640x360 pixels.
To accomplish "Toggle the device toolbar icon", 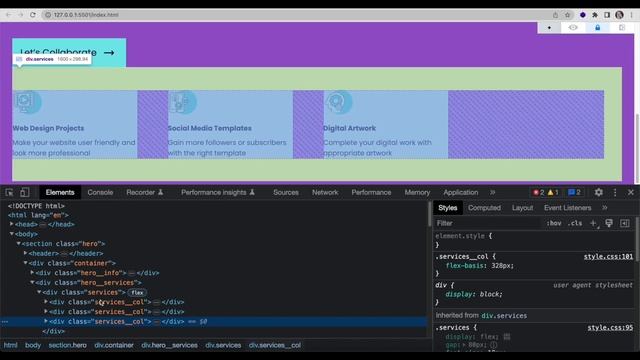I will [24, 192].
